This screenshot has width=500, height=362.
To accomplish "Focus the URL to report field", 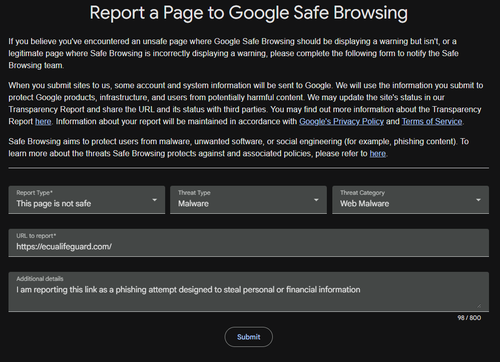I will point(249,243).
